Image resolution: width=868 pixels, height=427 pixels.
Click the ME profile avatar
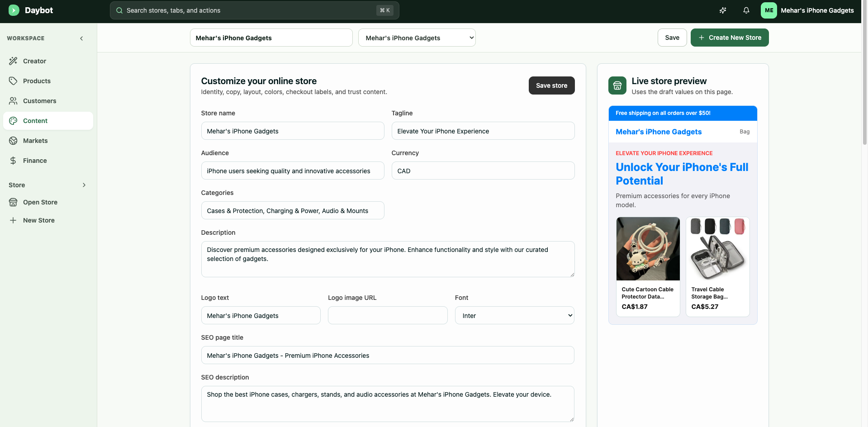tap(769, 10)
